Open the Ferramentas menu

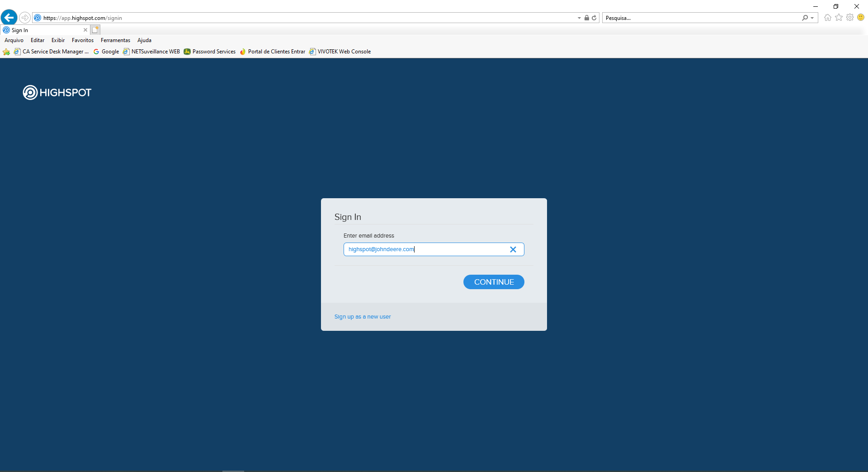coord(115,40)
